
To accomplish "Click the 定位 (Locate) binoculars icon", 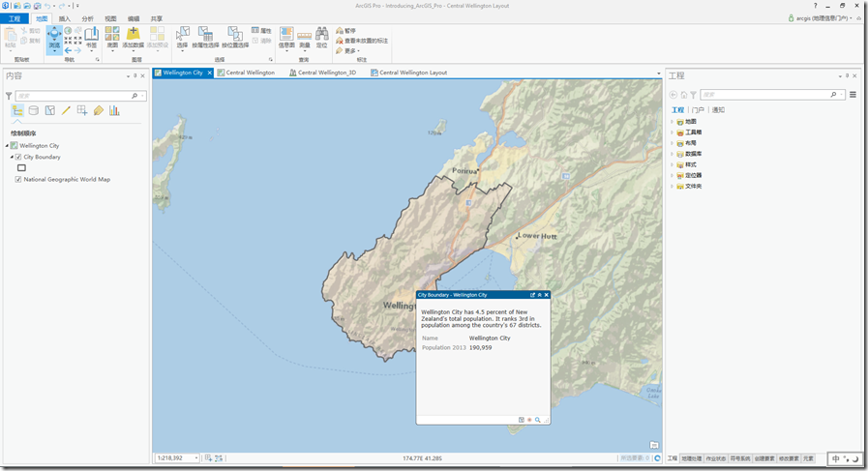I will point(321,34).
